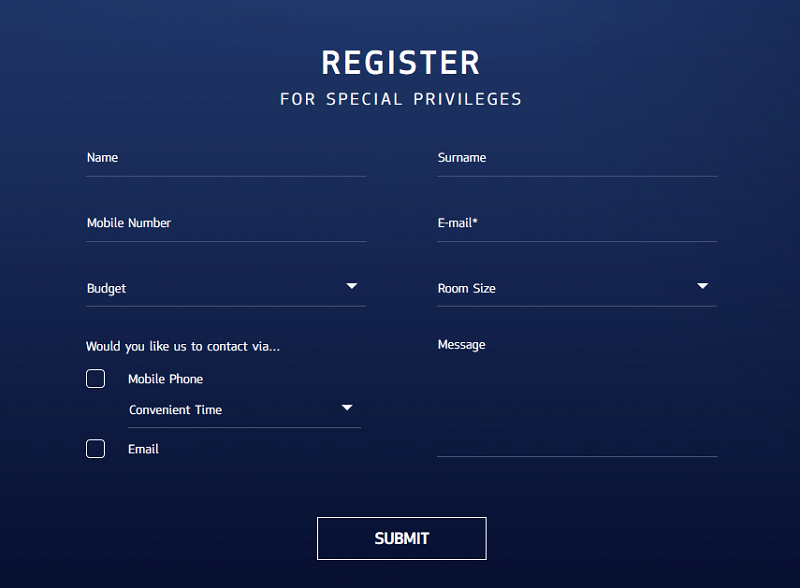Select the Mobile Number field

tap(226, 224)
